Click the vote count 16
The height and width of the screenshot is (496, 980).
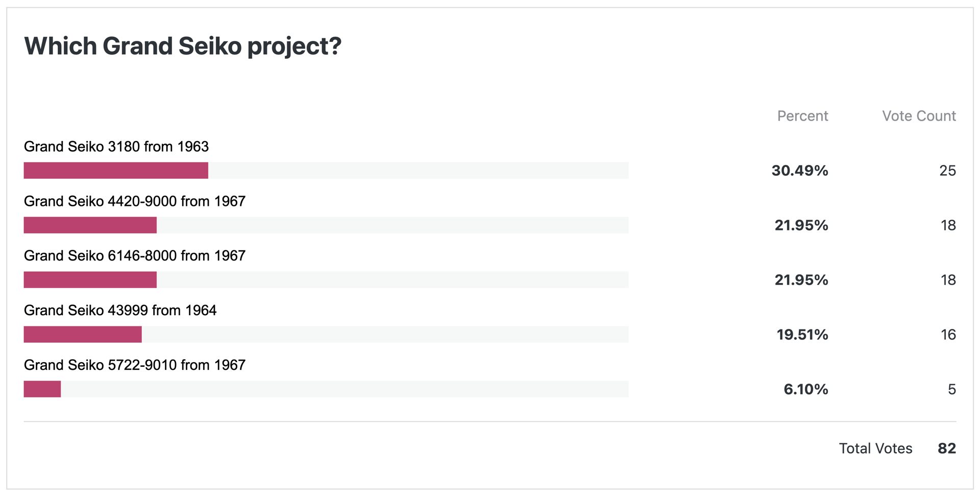point(948,335)
